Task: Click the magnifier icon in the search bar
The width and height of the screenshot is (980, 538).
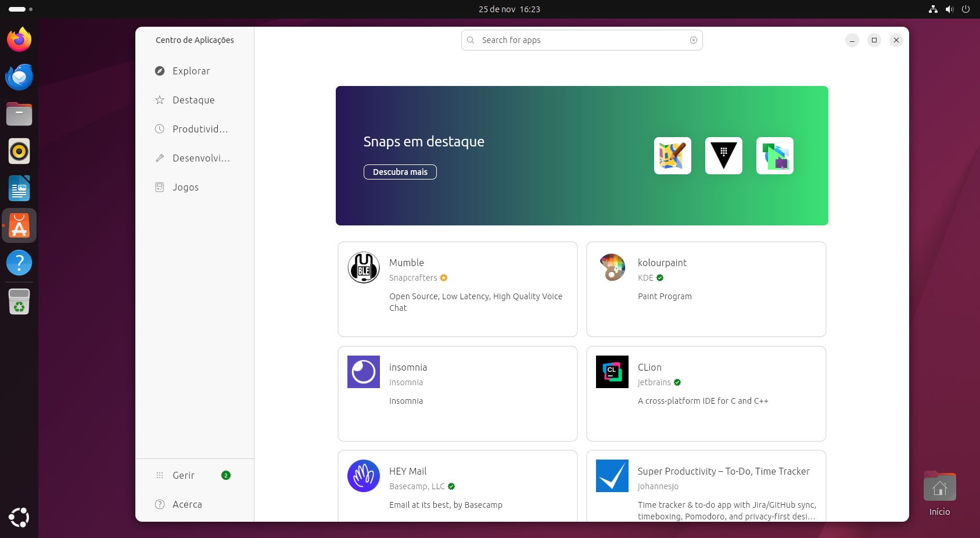Action: point(471,40)
